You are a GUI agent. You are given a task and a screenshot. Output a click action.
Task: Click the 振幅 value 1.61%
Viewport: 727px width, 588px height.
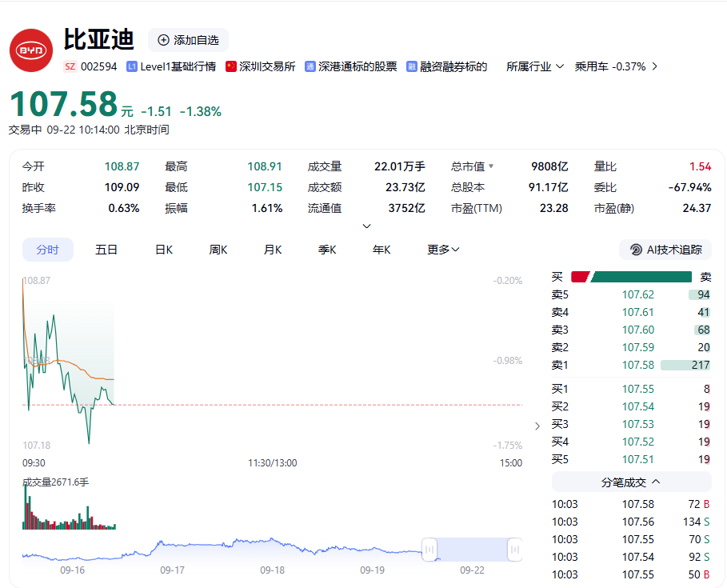click(x=267, y=208)
